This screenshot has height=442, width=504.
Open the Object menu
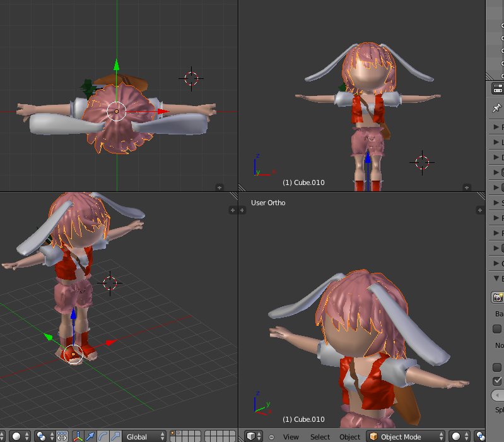coord(349,437)
